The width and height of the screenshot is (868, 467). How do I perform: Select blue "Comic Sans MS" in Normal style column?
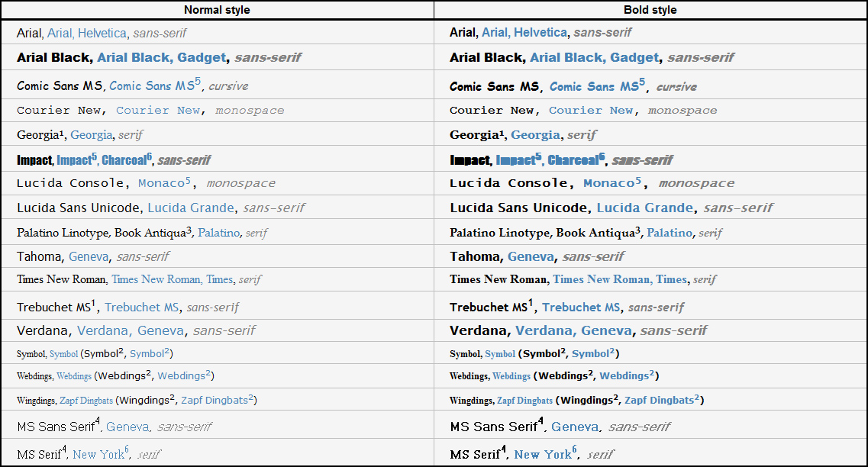pyautogui.click(x=152, y=85)
